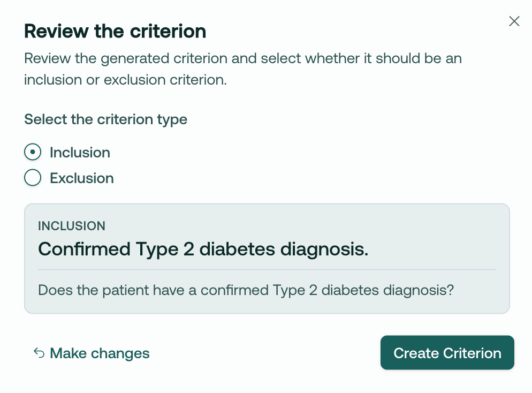Image resolution: width=532 pixels, height=393 pixels.
Task: Click the Review the criterion heading
Action: 115,31
